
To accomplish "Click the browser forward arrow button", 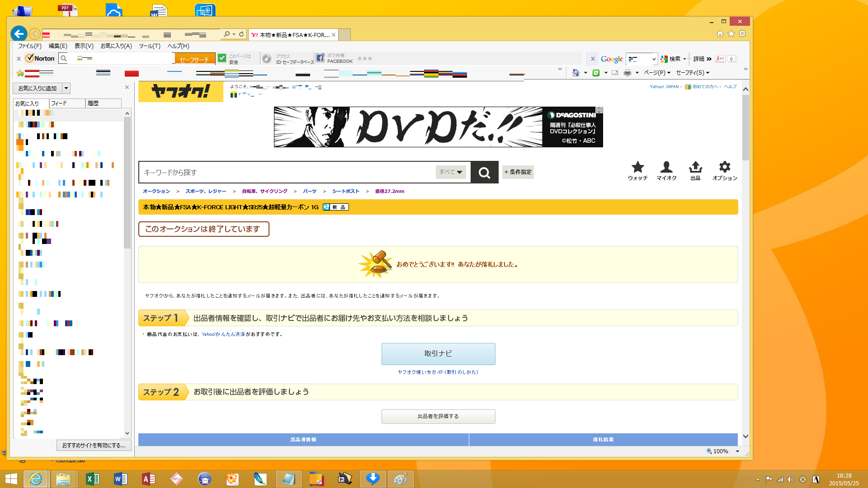I will click(x=34, y=34).
